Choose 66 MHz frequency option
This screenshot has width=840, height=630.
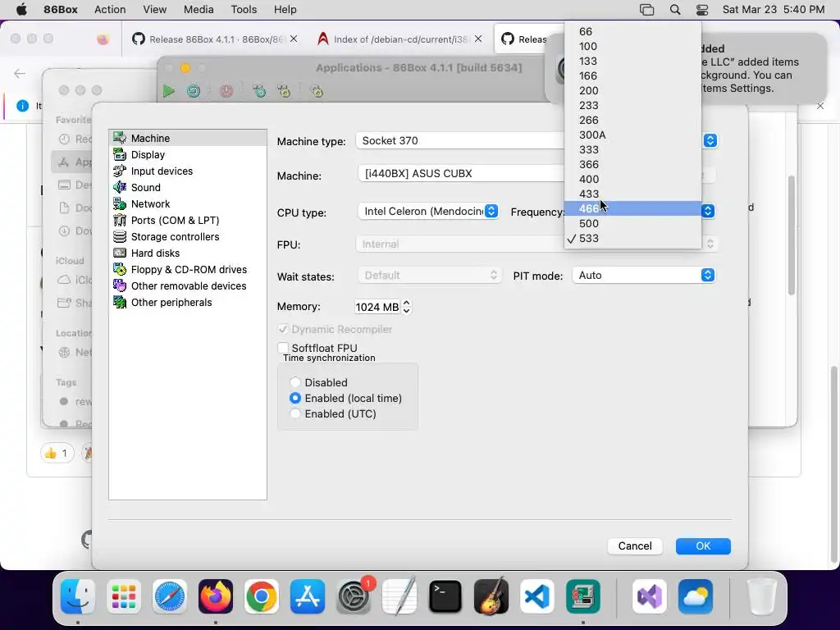click(632, 32)
